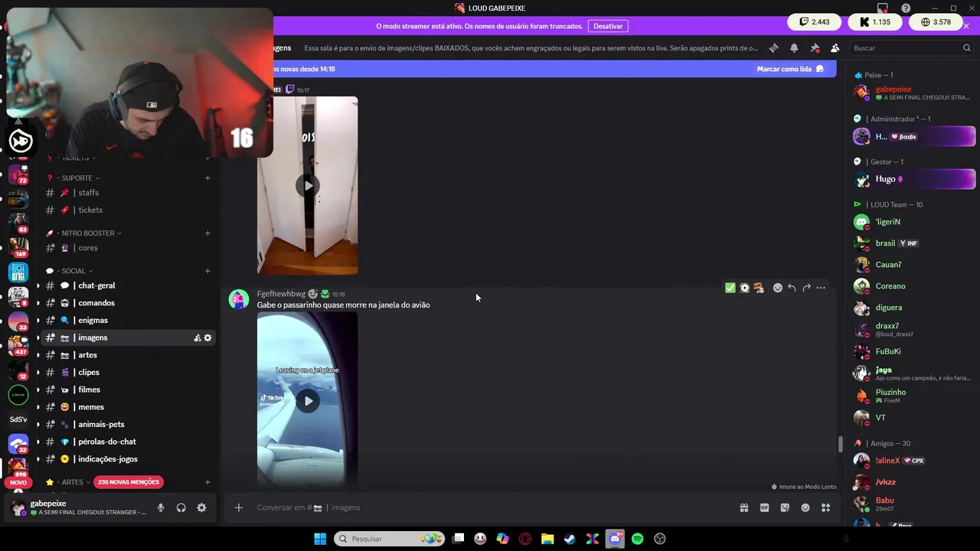Open notification settings bell icon
This screenshot has width=980, height=551.
click(x=794, y=47)
